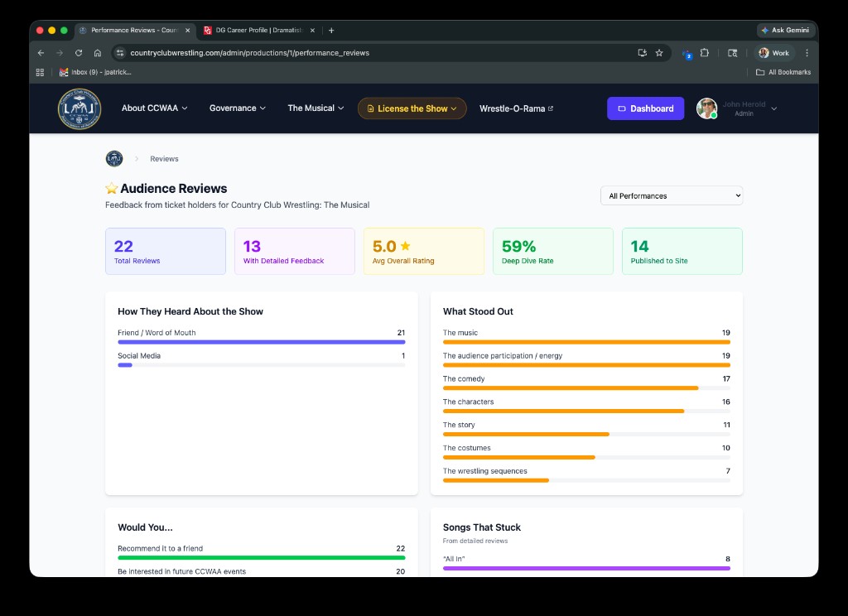848x616 pixels.
Task: Click inside the browser address bar
Action: (x=331, y=52)
